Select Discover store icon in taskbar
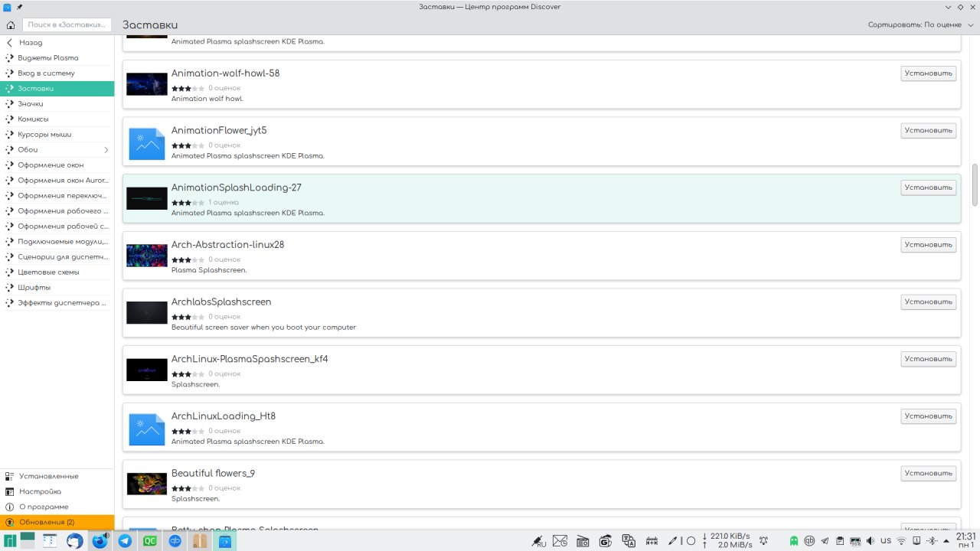 224,541
